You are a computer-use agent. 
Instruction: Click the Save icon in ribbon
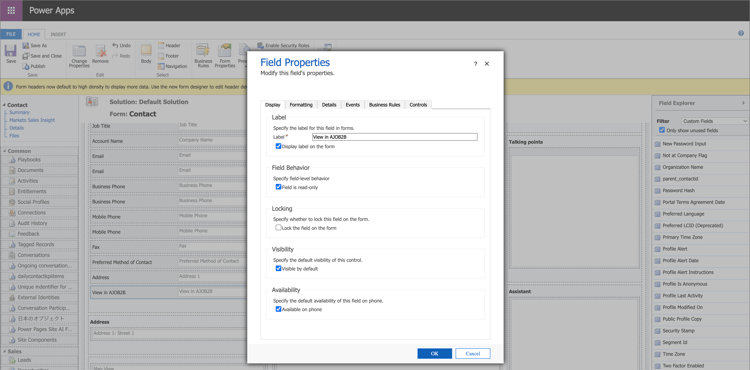coord(11,51)
